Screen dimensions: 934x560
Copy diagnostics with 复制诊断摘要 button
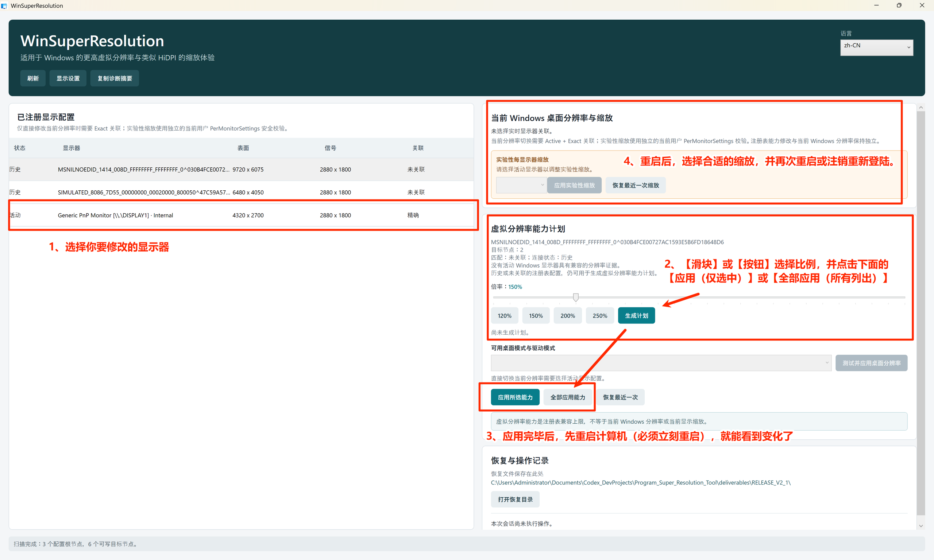coord(115,78)
